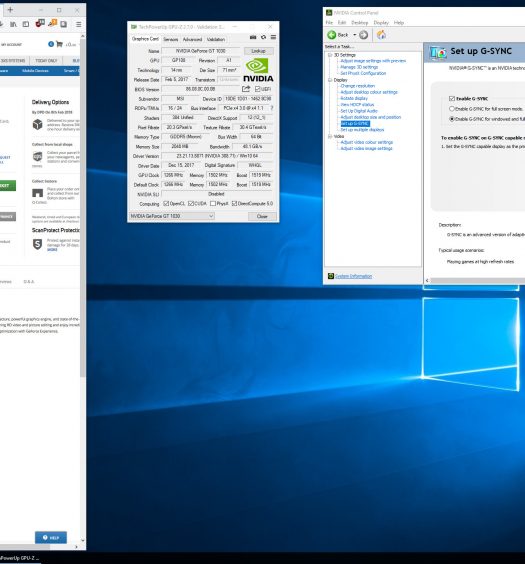Collapse the Display tree node

329,80
